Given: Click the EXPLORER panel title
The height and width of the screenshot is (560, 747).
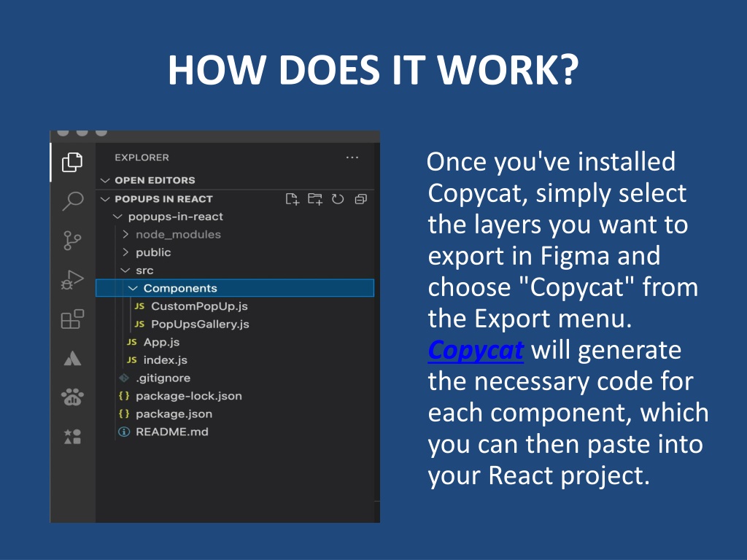Looking at the screenshot, I should (142, 157).
